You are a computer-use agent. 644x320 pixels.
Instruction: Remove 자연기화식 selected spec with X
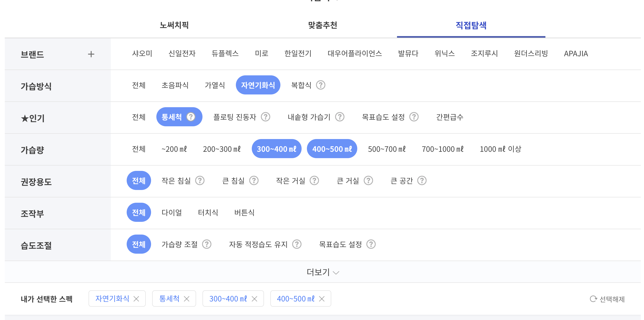pyautogui.click(x=136, y=299)
